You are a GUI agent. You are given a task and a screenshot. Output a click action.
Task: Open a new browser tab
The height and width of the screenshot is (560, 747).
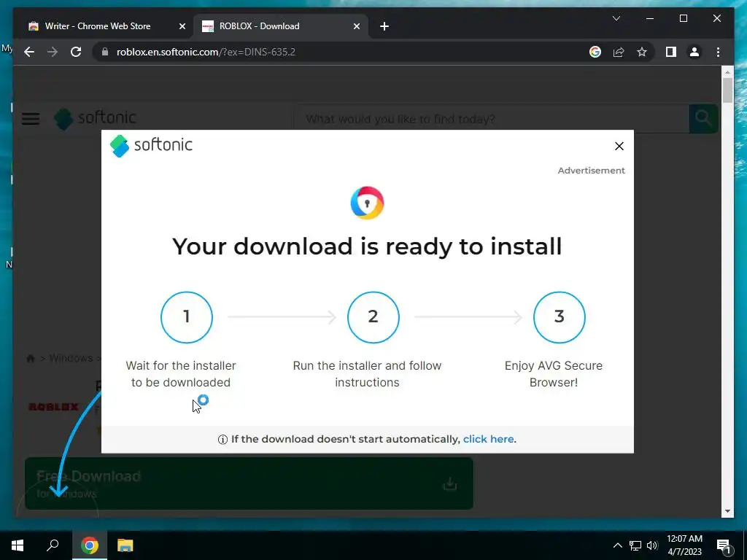pos(384,26)
